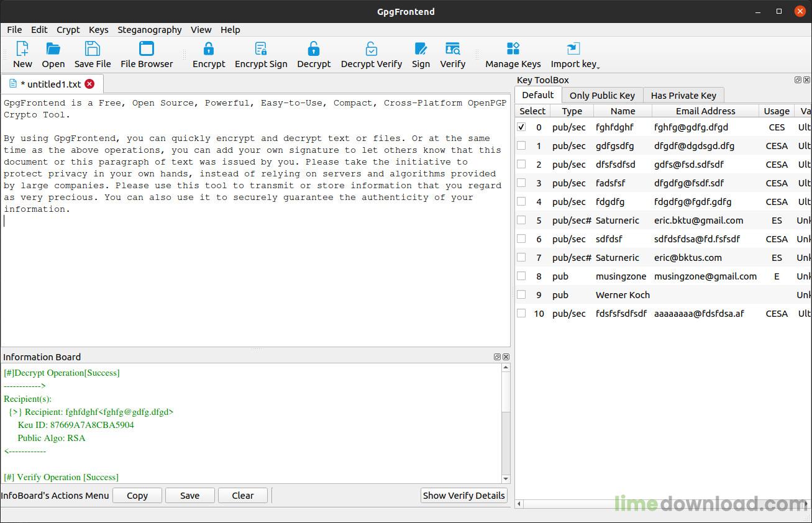This screenshot has width=812, height=523.
Task: Clear the Information Board
Action: tap(243, 495)
